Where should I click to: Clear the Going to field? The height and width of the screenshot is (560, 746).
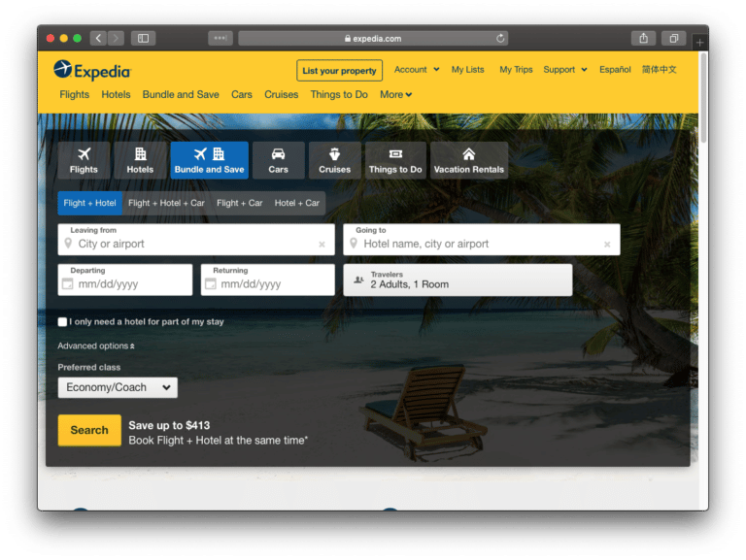607,245
